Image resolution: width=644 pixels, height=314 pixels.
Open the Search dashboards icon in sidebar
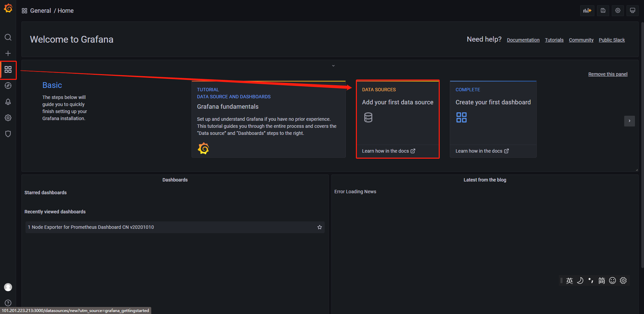click(x=8, y=37)
